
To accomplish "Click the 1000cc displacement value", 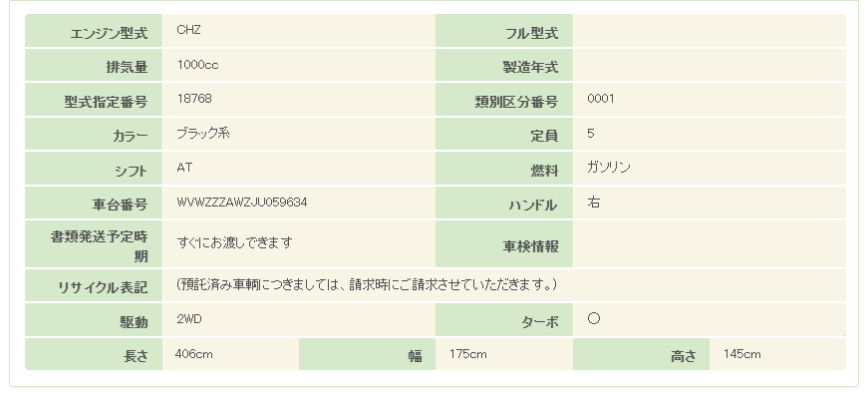I will pos(197,65).
